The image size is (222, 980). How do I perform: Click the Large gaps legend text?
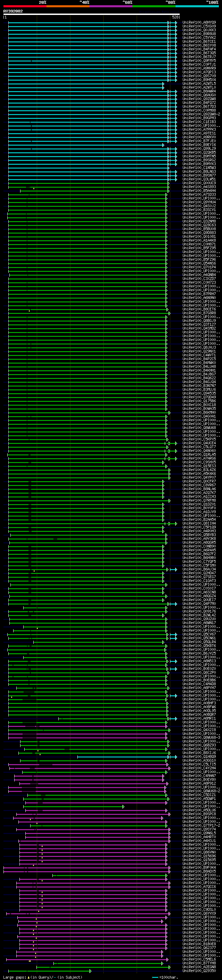coord(43,977)
